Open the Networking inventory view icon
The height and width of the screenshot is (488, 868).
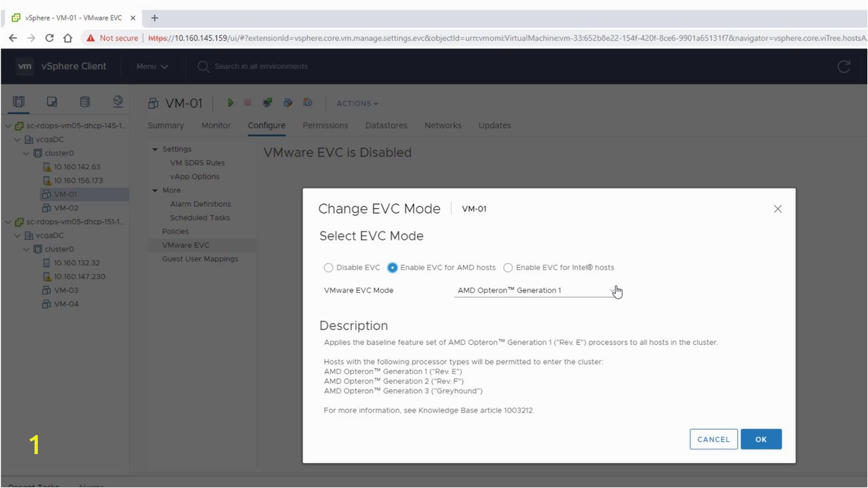[x=118, y=102]
